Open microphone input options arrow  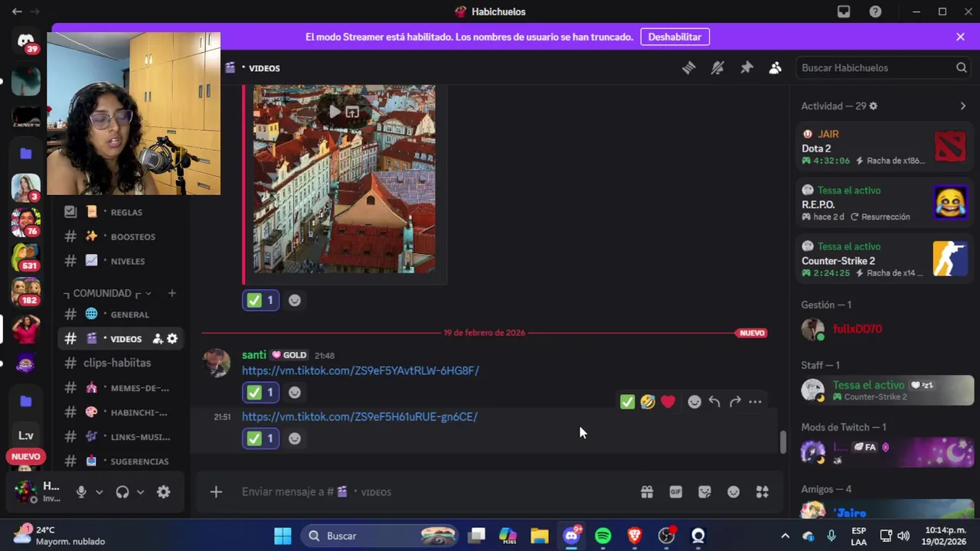coord(99,492)
